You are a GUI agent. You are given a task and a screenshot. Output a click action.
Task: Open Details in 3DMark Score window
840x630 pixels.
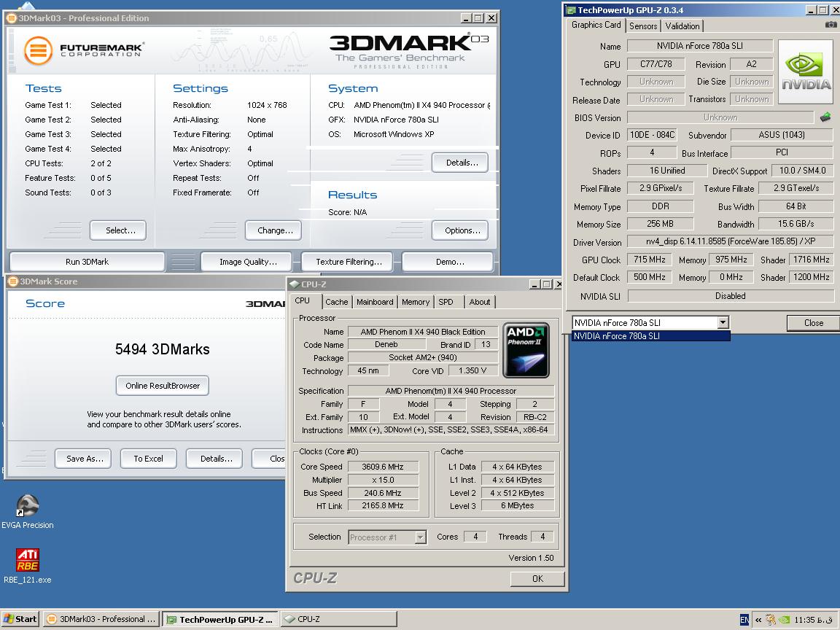point(214,459)
